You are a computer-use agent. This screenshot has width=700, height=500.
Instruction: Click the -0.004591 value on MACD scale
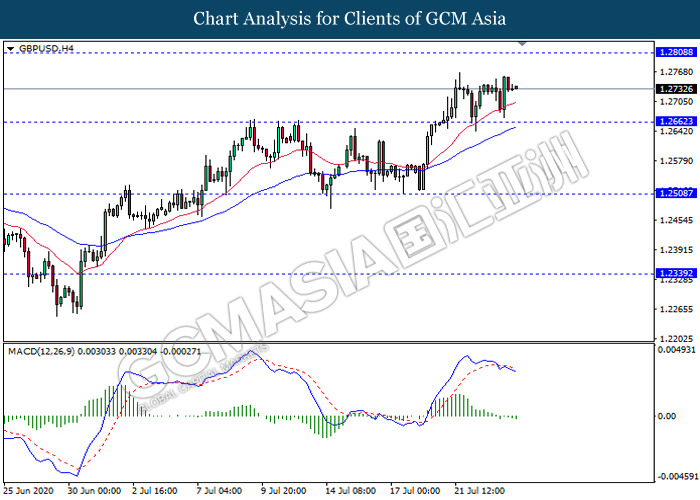point(677,476)
